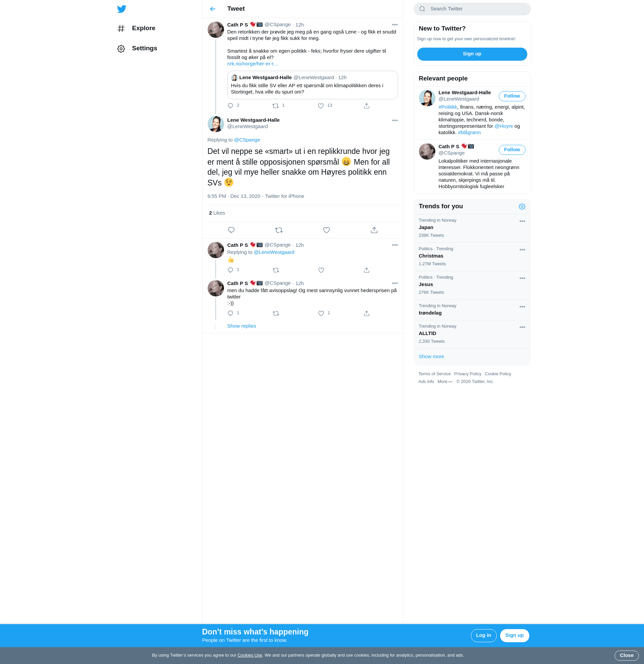Click Sign up on bottom banner
This screenshot has width=644, height=664.
tap(514, 635)
